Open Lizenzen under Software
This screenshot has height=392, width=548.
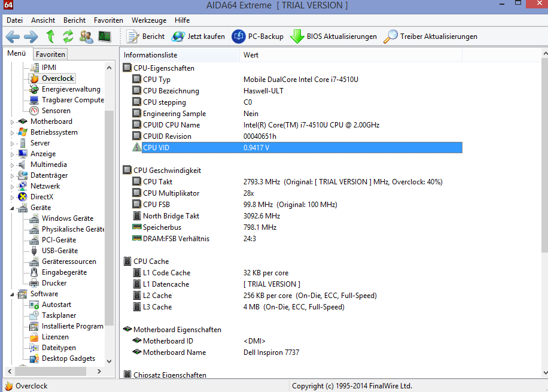pos(55,337)
